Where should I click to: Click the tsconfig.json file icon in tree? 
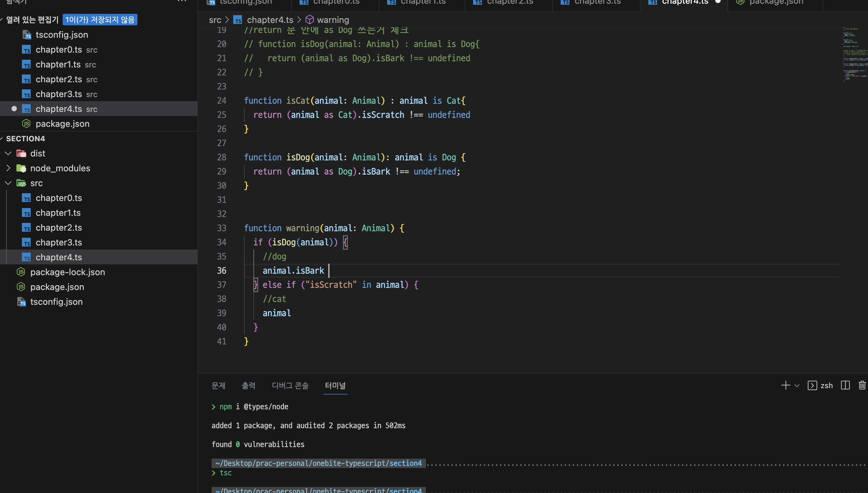[x=21, y=302]
